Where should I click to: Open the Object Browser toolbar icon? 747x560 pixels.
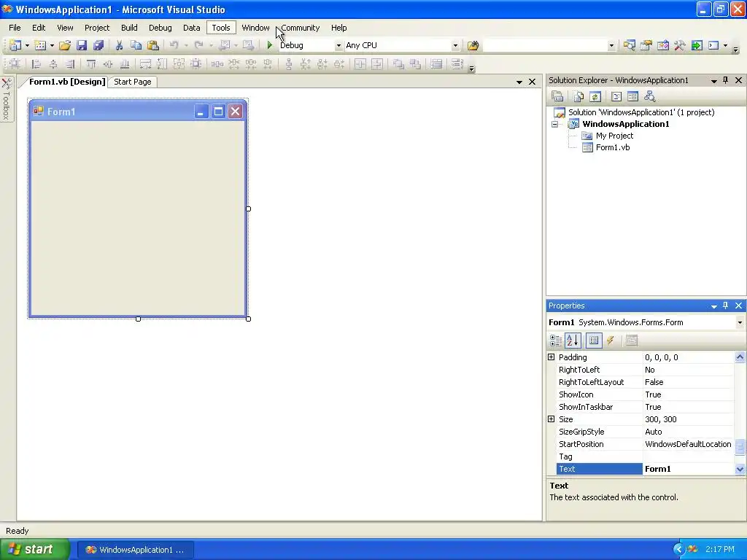[x=662, y=45]
